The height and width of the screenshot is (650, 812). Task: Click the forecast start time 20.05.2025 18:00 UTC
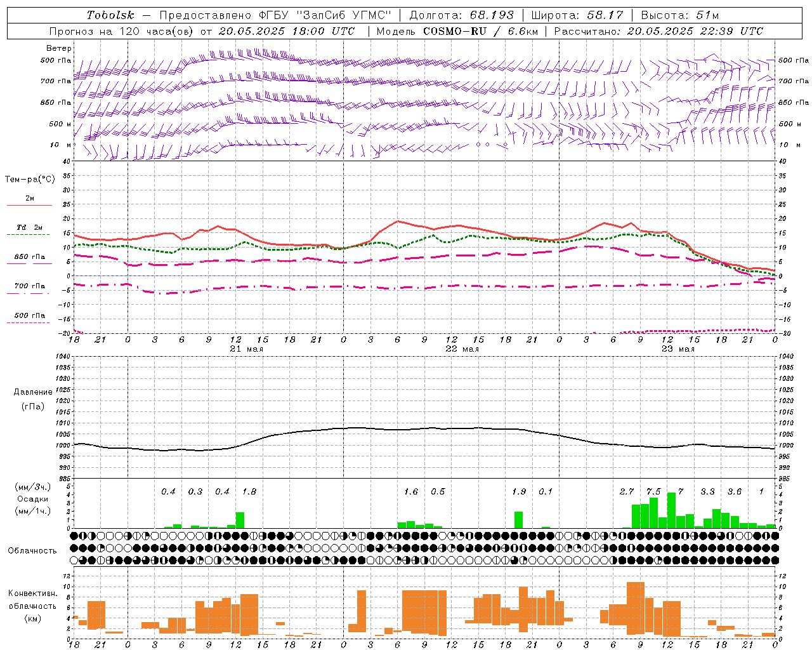(x=287, y=31)
